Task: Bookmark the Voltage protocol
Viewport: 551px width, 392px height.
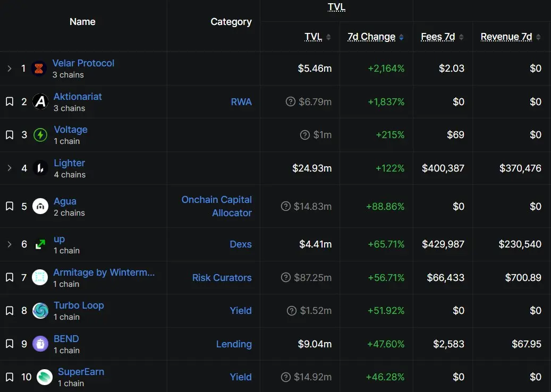Action: click(10, 135)
